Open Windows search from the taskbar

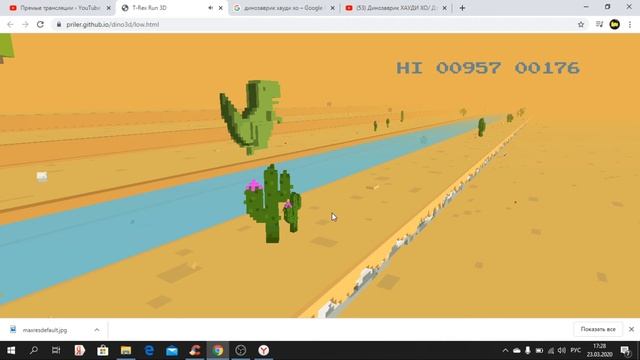pos(34,350)
